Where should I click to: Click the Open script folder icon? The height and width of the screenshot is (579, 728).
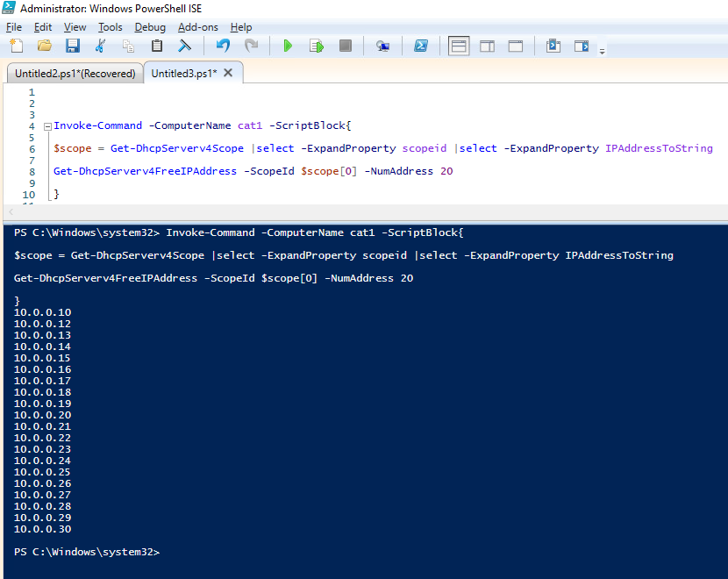coord(45,46)
